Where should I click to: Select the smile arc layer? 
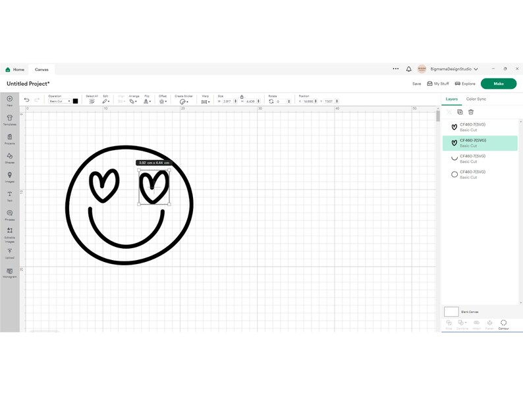pos(480,159)
